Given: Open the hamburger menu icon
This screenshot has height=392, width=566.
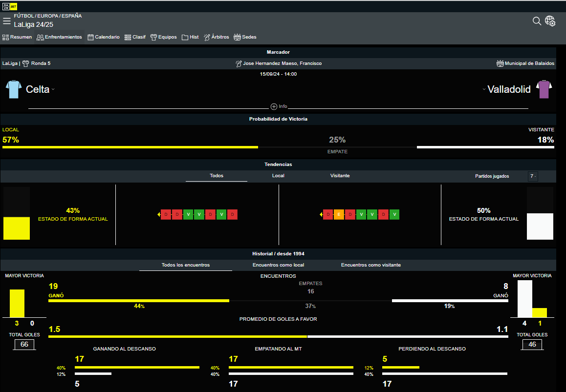Looking at the screenshot, I should (6, 21).
